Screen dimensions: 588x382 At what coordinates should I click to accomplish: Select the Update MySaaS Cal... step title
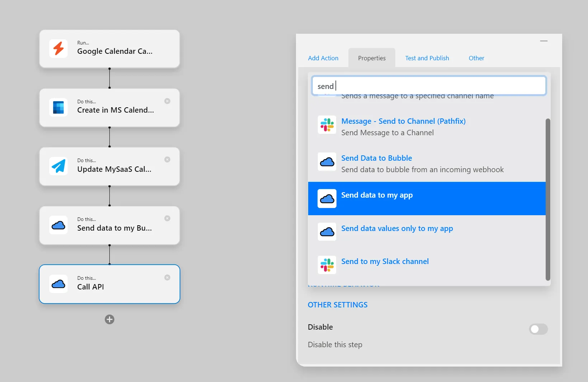114,169
